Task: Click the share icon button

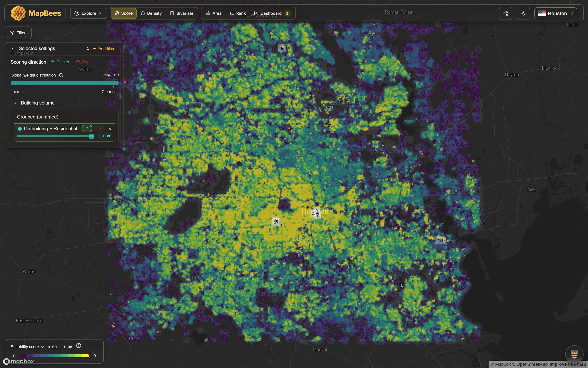Action: click(x=506, y=13)
